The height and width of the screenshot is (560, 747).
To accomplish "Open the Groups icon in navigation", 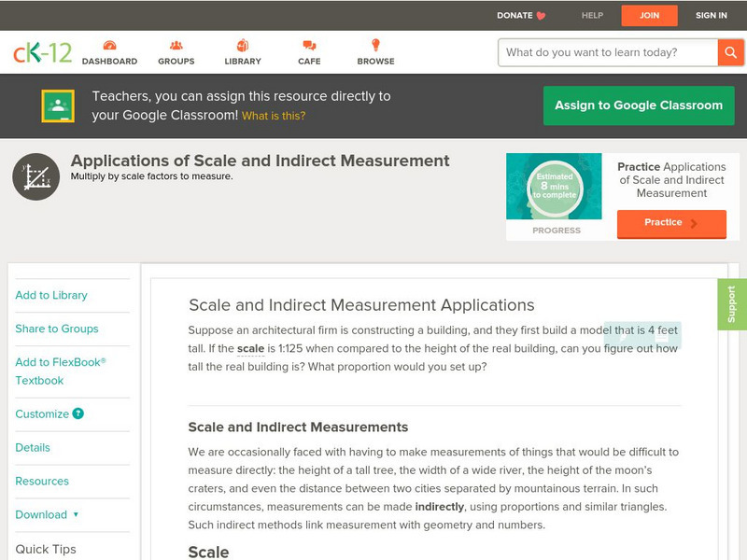I will [176, 46].
